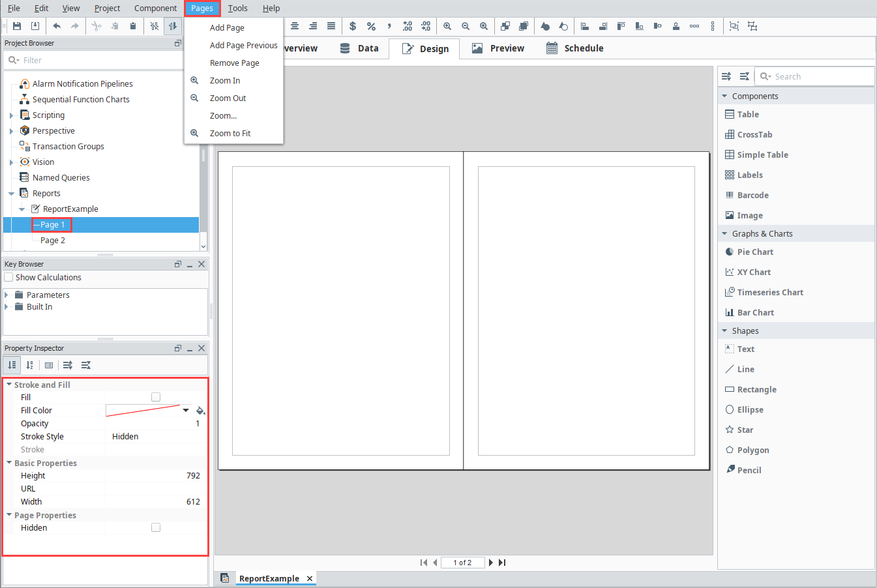Screen dimensions: 877x588
Task: Sort properties alphabetically in Property Inspector
Action: pyautogui.click(x=30, y=365)
